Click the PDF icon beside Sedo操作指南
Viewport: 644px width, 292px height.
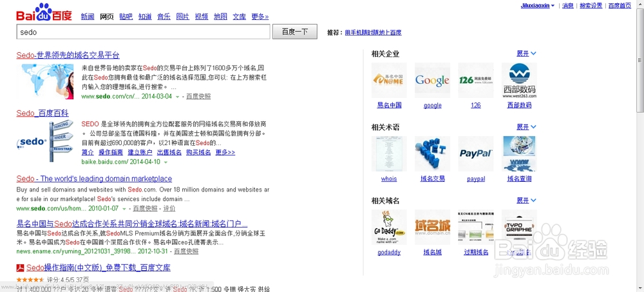20,268
